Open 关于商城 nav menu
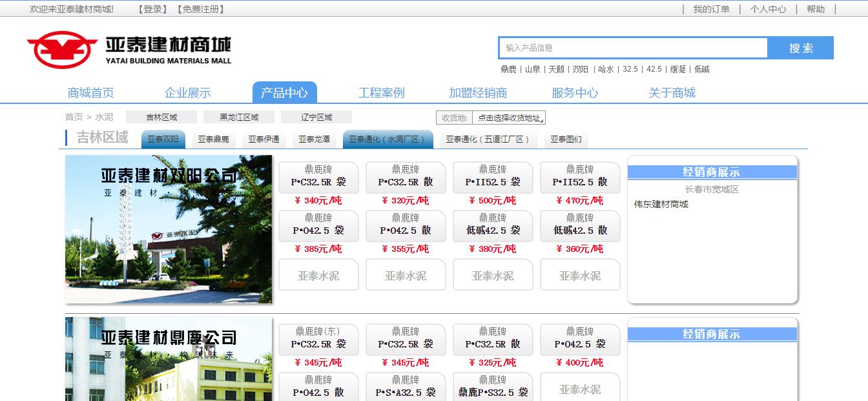868x401 pixels. tap(672, 92)
